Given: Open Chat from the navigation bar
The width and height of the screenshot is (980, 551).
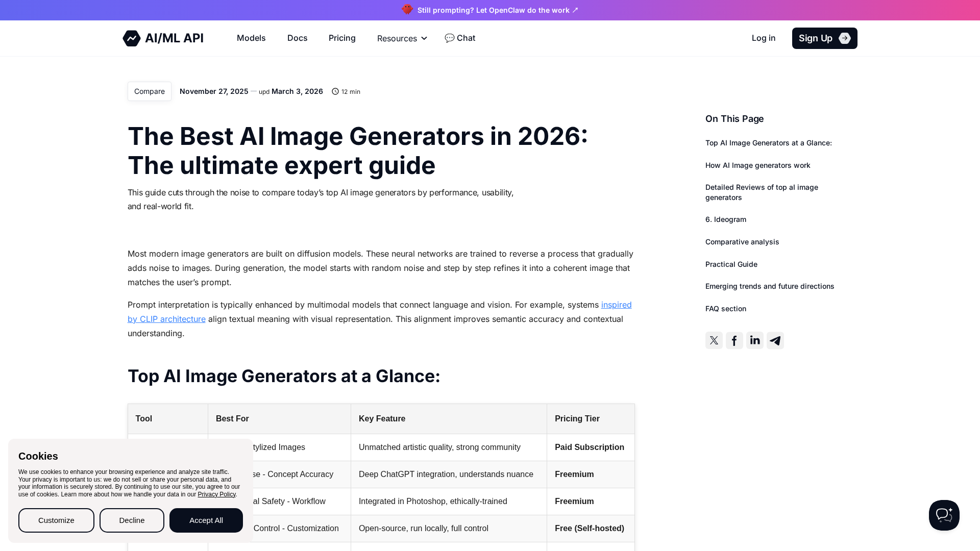Looking at the screenshot, I should [460, 38].
